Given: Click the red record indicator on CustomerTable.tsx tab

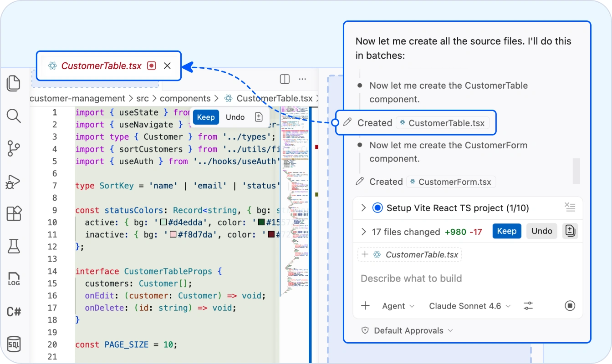Looking at the screenshot, I should click(152, 66).
